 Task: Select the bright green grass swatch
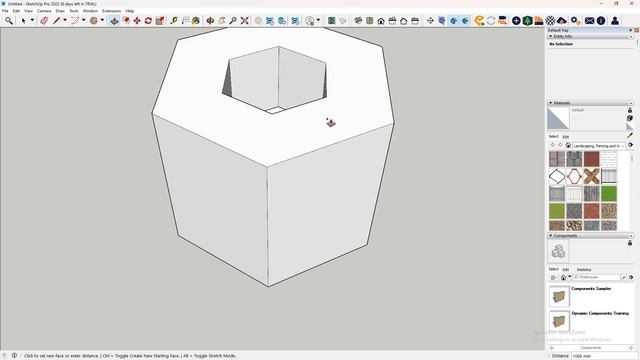coord(609,193)
